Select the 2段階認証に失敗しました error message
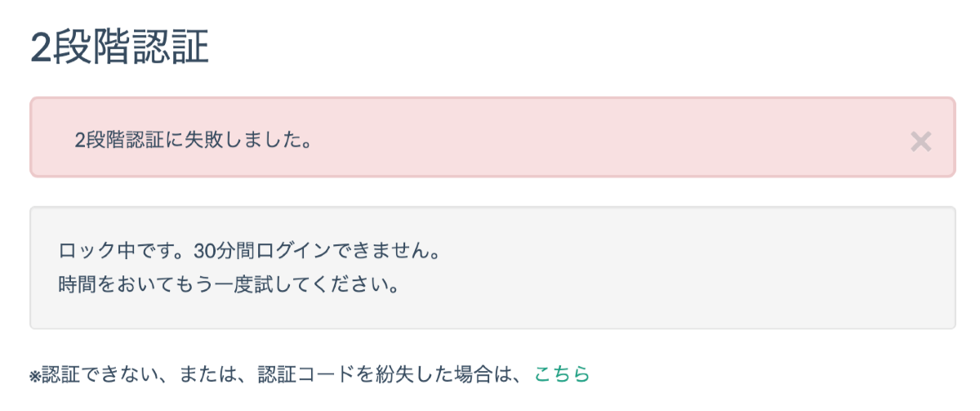This screenshot has width=980, height=411. (193, 140)
